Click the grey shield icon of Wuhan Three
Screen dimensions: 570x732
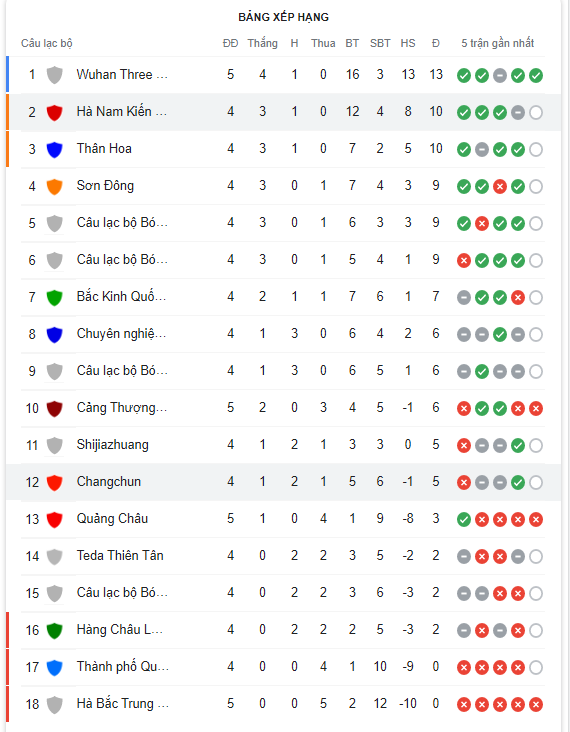(55, 75)
